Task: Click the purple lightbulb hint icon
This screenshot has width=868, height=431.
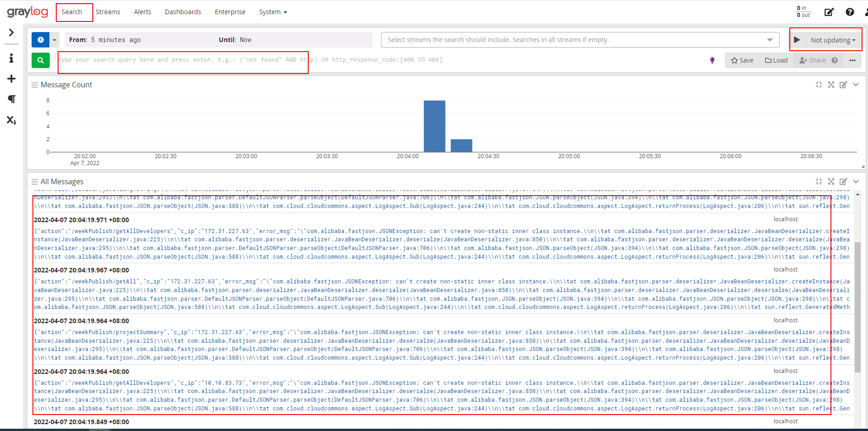Action: tap(712, 60)
